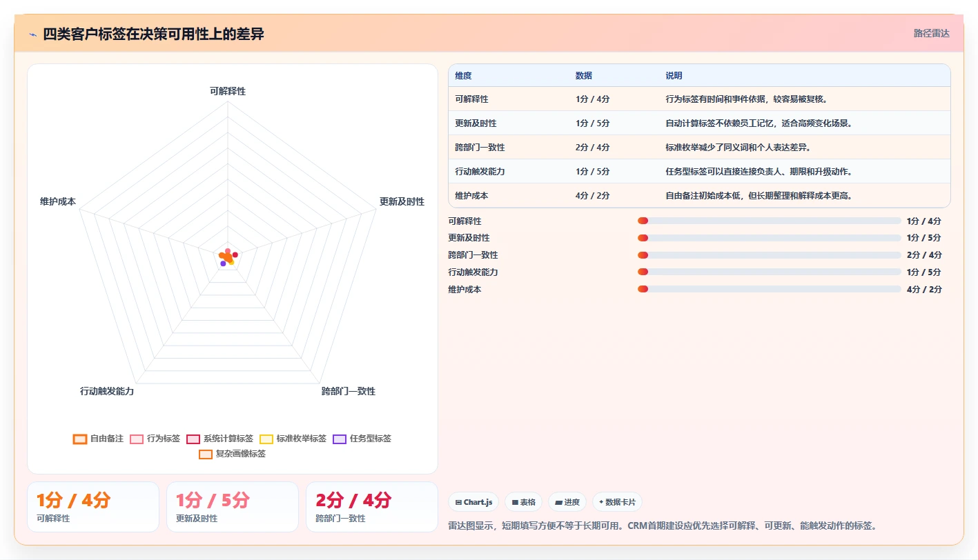Image resolution: width=978 pixels, height=560 pixels.
Task: Toggle the 标准枚举标签 legend series
Action: (x=293, y=439)
